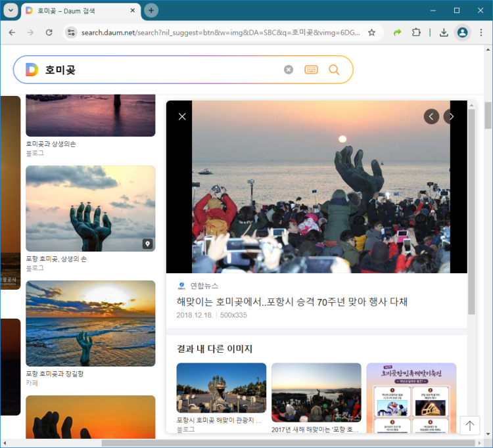Reload the current page
Screen dimensions: 493x448
[49, 32]
